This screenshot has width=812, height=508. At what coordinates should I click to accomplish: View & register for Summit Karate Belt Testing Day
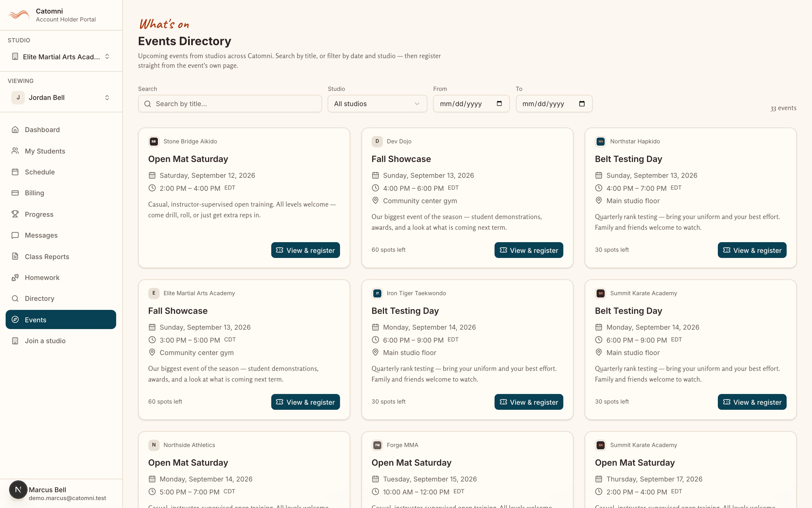752,402
